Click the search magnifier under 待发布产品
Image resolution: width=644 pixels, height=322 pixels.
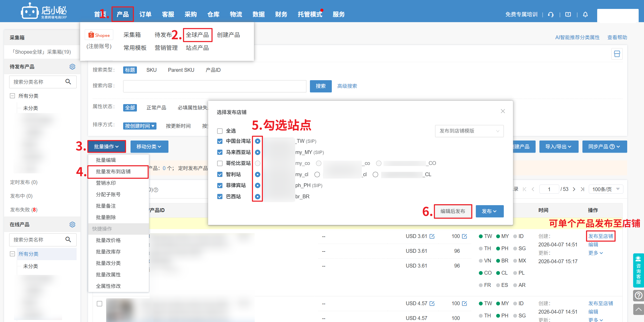point(68,82)
